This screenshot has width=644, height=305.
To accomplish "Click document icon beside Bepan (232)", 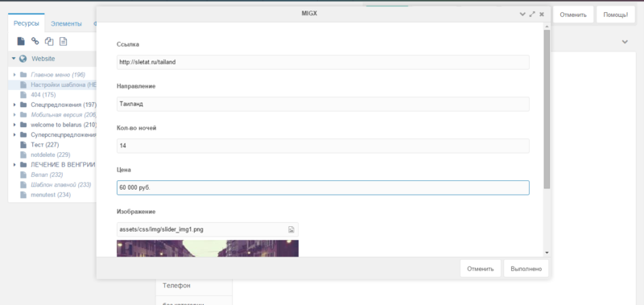I will 23,175.
